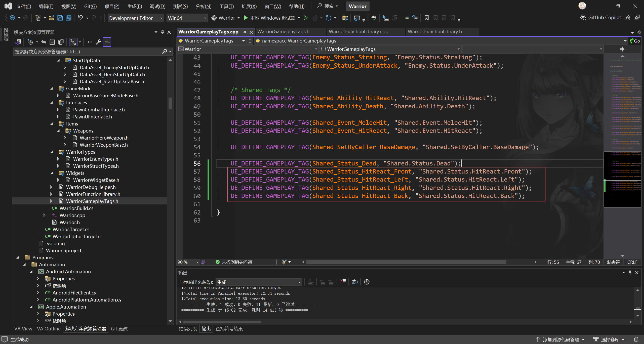Toggle word wrap in output window
Viewport: 644px width, 344px height.
click(355, 282)
